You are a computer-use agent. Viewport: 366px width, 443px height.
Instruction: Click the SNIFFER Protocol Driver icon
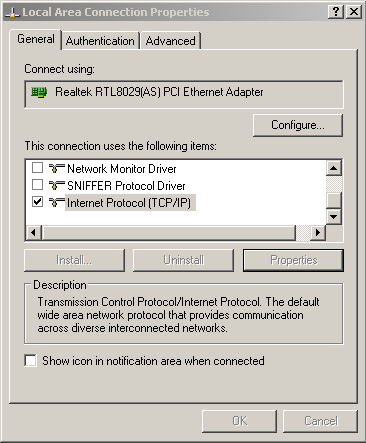click(x=56, y=185)
